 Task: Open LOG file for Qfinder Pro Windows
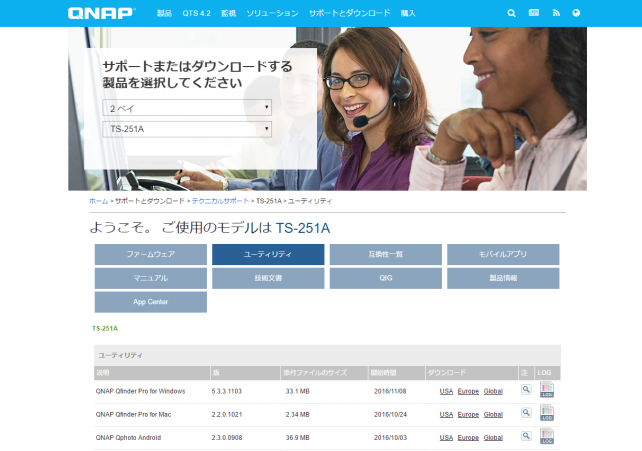coord(547,389)
